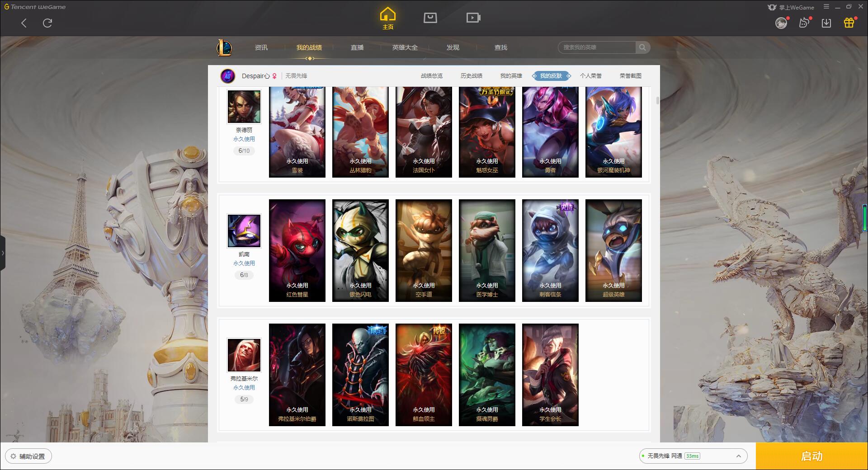Open the 雪装 skin card
Image resolution: width=868 pixels, height=470 pixels.
point(297,132)
